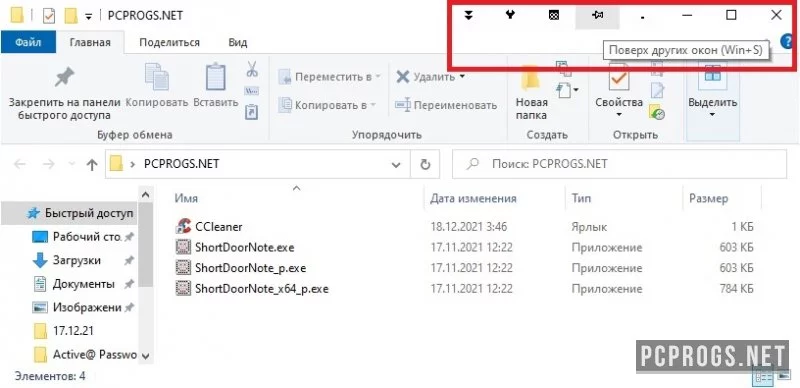Viewport: 800px width, 388px height.
Task: Click the wrench icon in the title bar
Action: click(510, 15)
